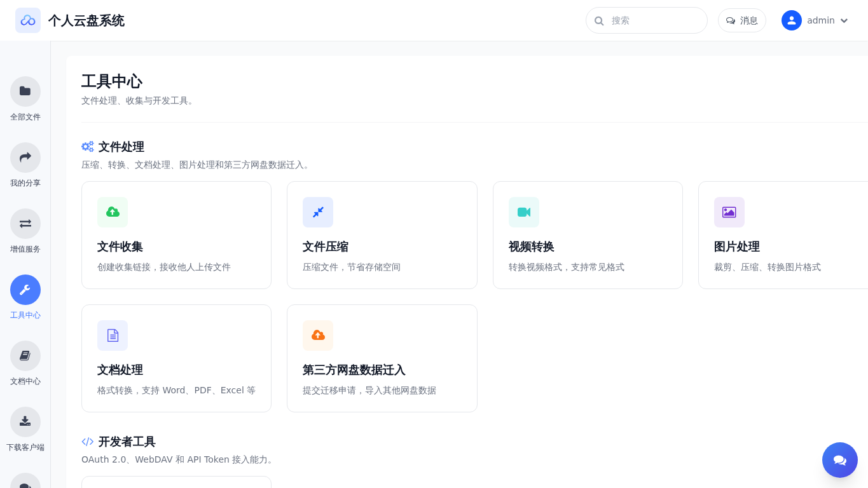
Task: Click the code icon beside 开发者工具
Action: (88, 442)
